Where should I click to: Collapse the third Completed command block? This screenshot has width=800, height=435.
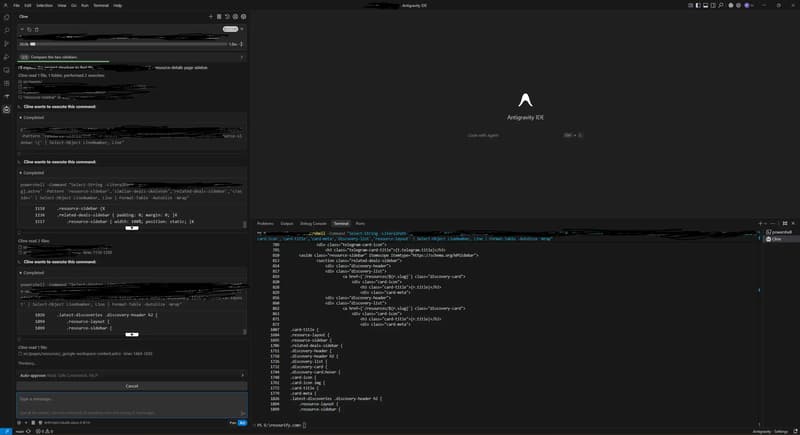pyautogui.click(x=32, y=273)
